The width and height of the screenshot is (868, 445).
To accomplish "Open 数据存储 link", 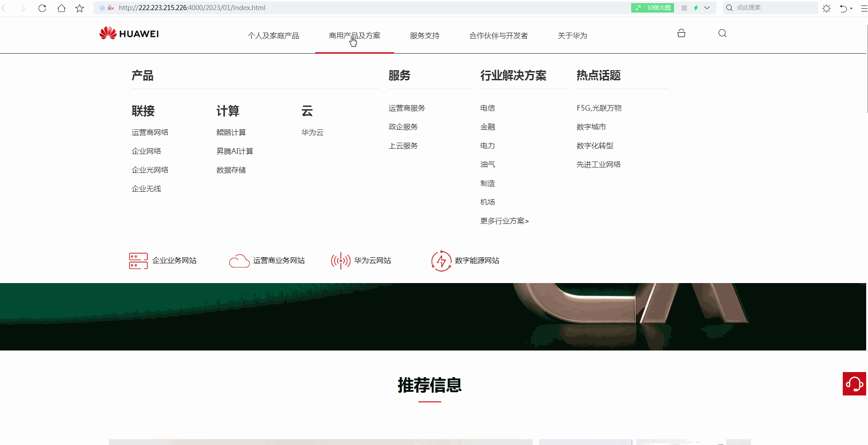I will click(x=231, y=170).
